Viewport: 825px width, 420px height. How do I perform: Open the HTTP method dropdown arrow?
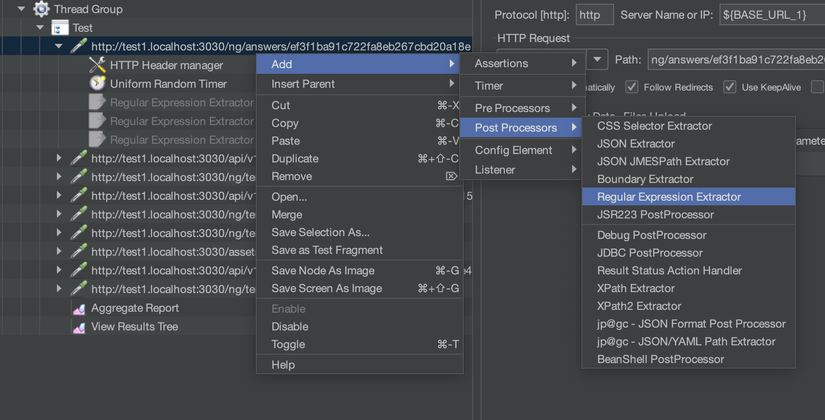point(597,60)
